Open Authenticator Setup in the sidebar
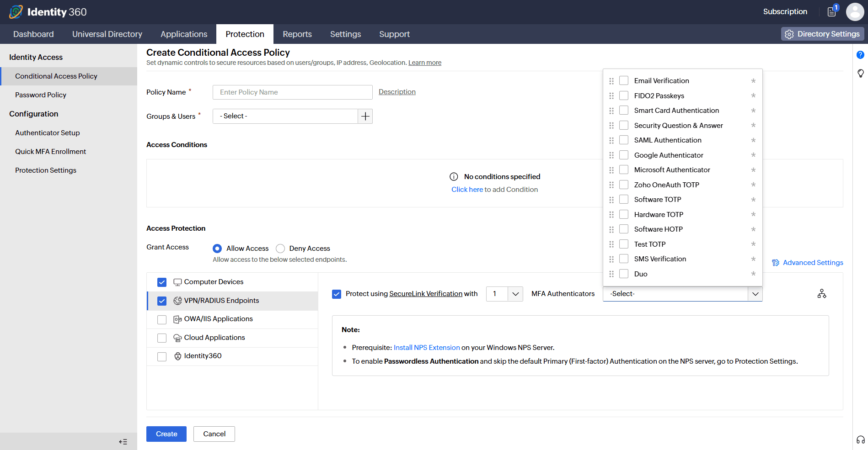Image resolution: width=868 pixels, height=450 pixels. 48,133
